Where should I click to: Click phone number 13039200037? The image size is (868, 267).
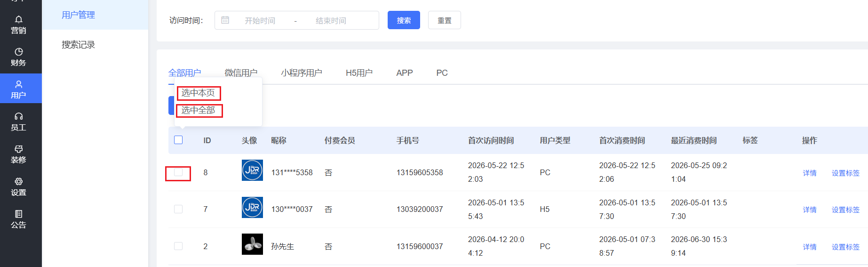(420, 209)
